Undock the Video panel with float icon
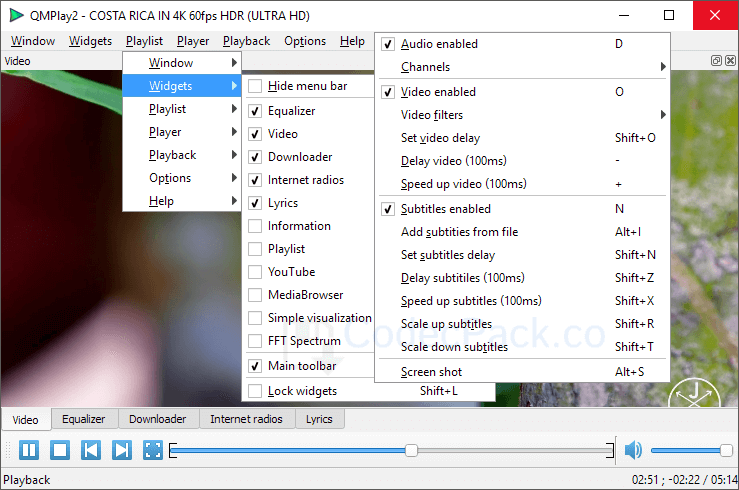 (x=716, y=60)
